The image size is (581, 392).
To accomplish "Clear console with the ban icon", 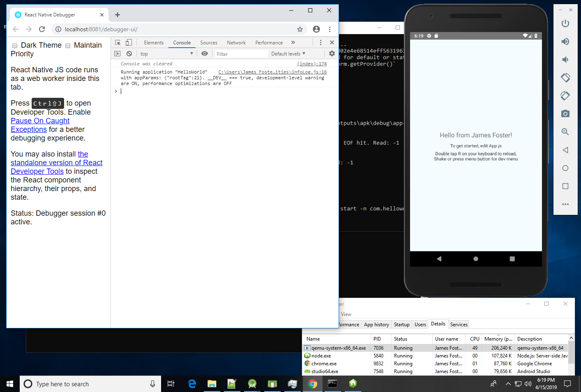I will tap(129, 54).
